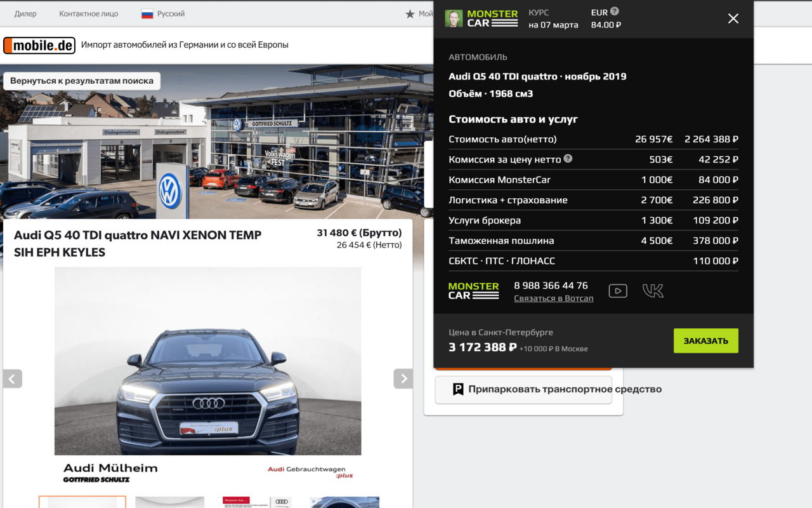Select the thumbnail showing Audi info card
This screenshot has height=508, width=812.
click(x=257, y=502)
